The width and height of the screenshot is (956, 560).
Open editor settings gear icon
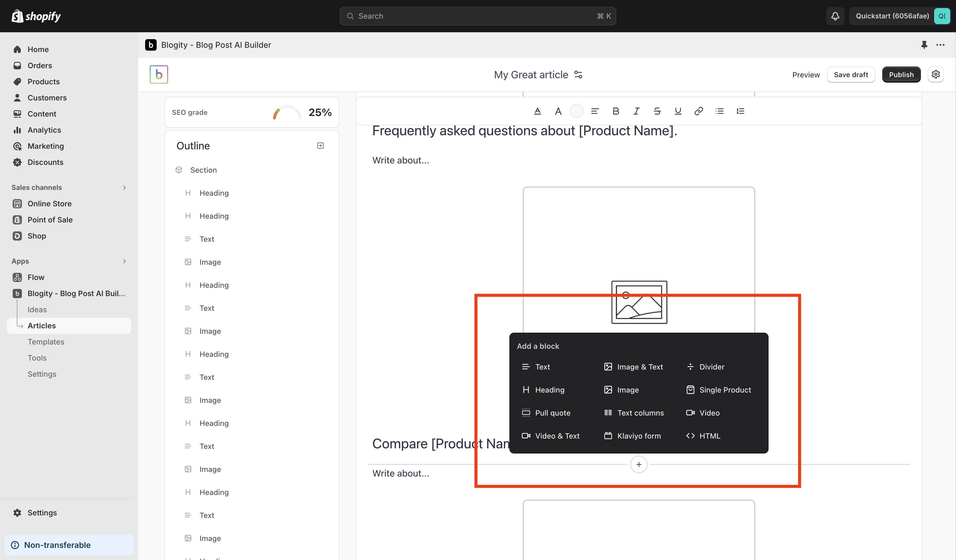pyautogui.click(x=936, y=74)
